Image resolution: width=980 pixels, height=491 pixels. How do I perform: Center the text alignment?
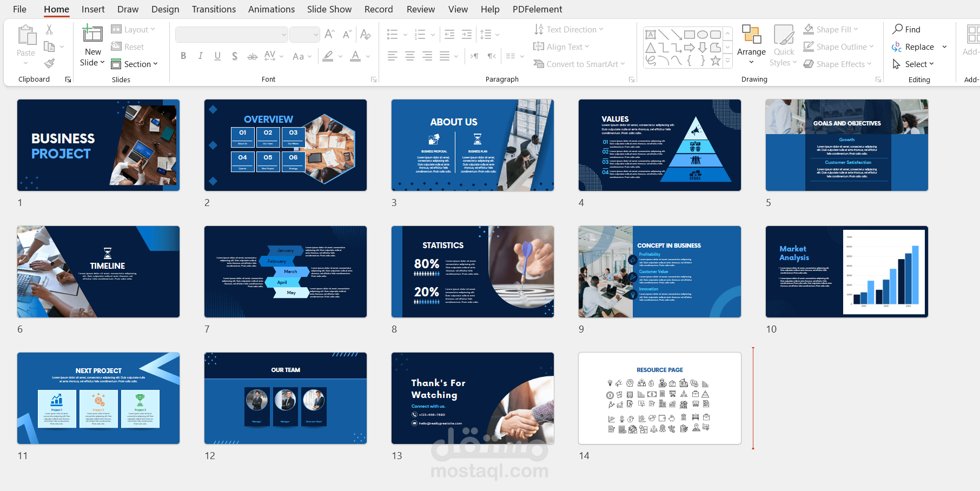point(410,56)
